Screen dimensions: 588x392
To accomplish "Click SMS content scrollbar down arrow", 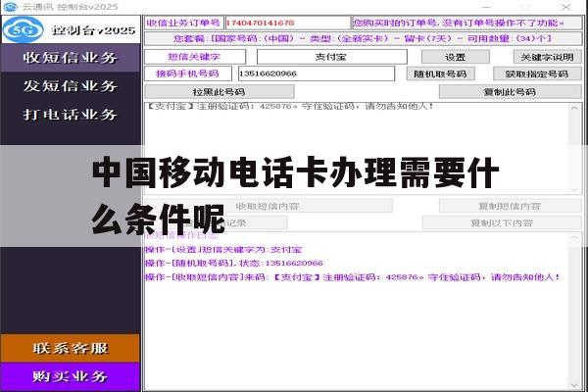I will click(x=574, y=189).
